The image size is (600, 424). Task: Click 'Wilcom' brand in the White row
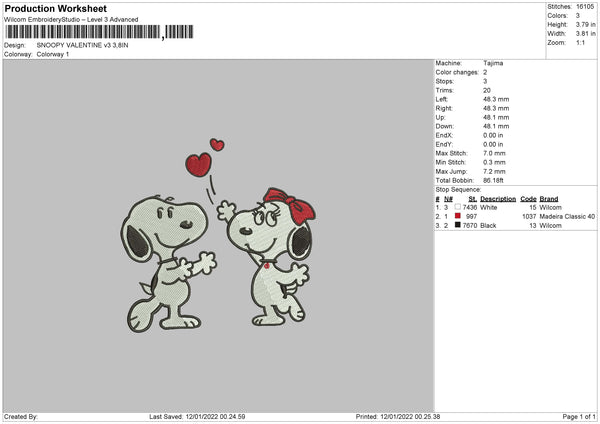551,207
